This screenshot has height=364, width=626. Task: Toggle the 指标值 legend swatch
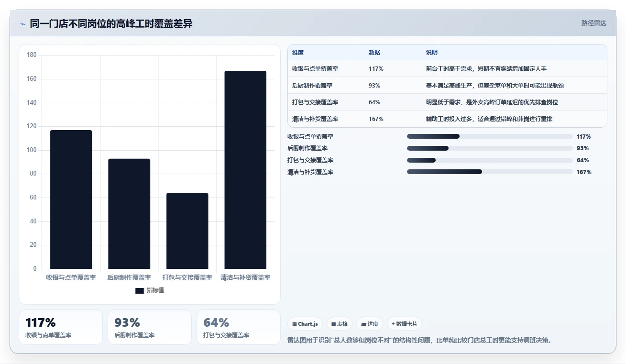pos(140,290)
